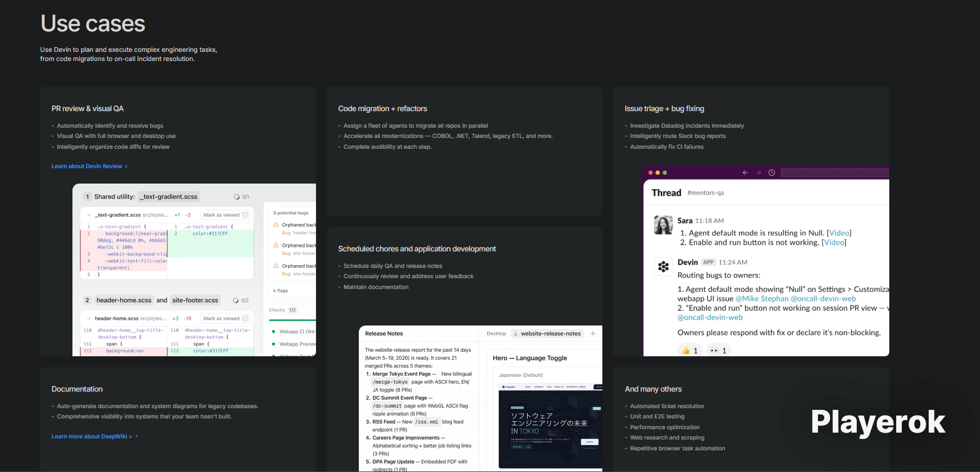
Task: Open the history clock icon in Slack
Action: [x=771, y=173]
